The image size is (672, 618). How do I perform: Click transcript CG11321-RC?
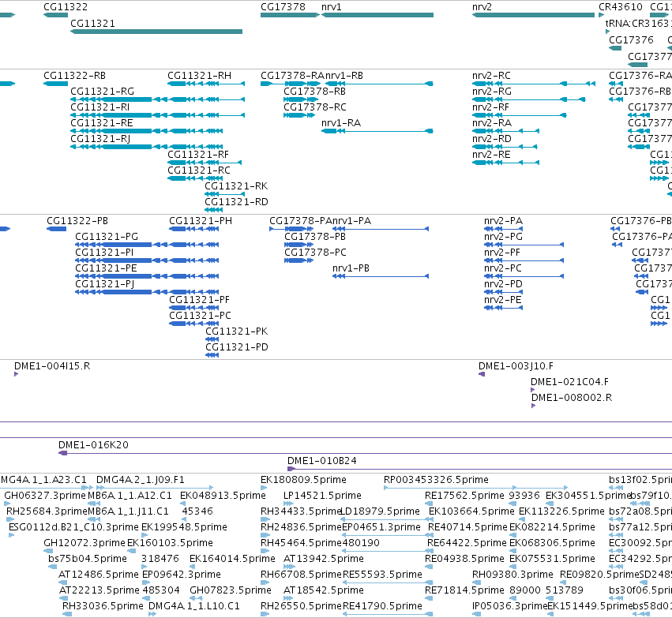[x=199, y=170]
